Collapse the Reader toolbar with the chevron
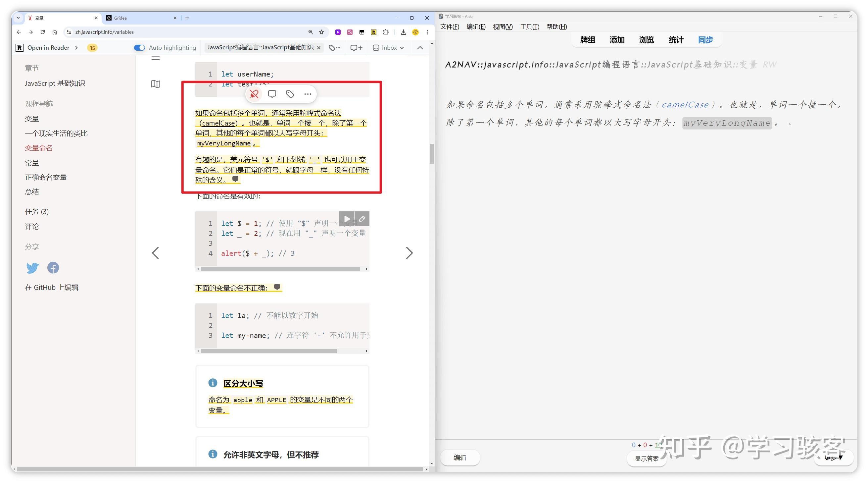 pos(419,48)
